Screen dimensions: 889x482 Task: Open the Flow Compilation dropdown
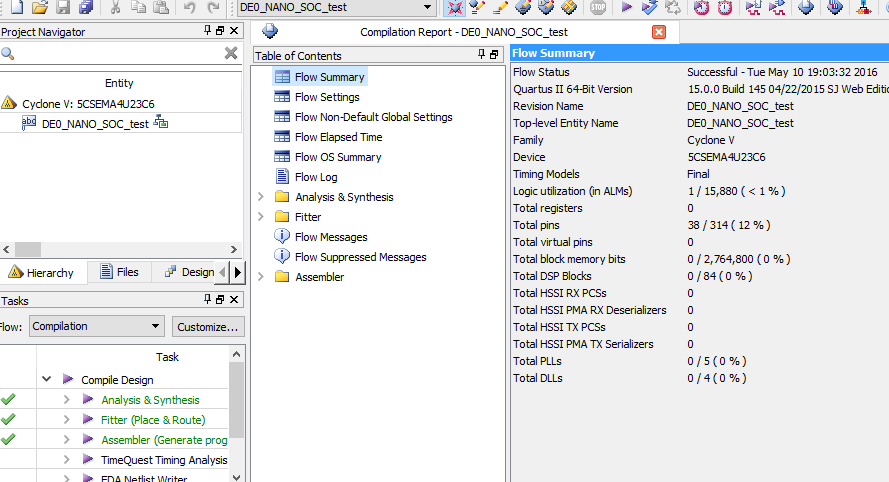click(97, 326)
